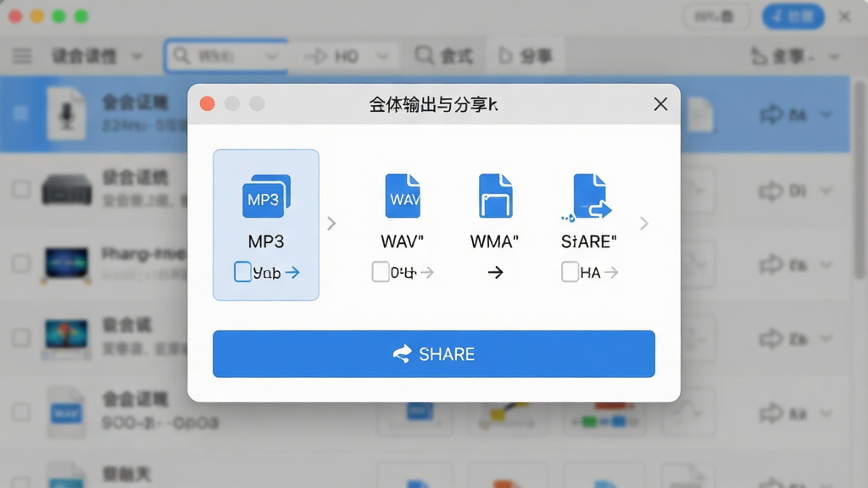Choose the WAV file icon
868x488 pixels.
click(403, 196)
